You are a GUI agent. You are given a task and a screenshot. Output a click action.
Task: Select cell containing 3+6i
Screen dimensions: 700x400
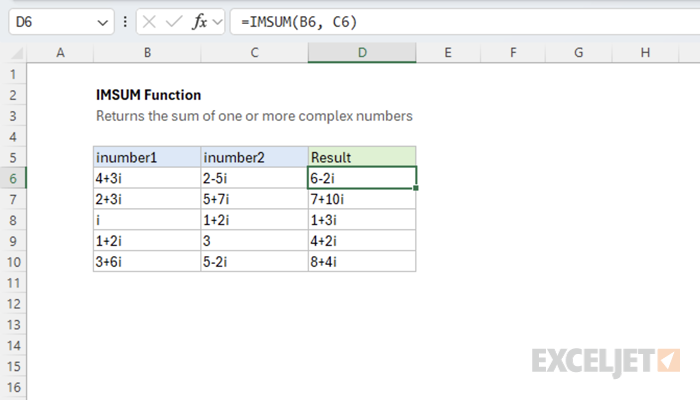tap(147, 262)
